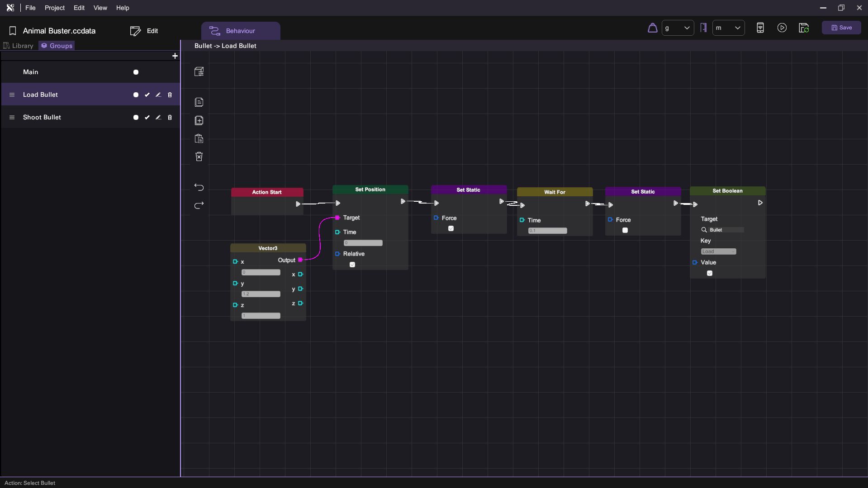The height and width of the screenshot is (488, 868).
Task: Uncheck Force in the first Set Static node
Action: point(451,229)
